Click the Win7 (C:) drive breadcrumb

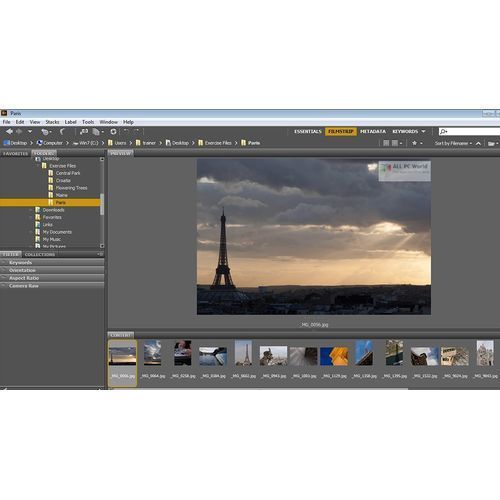pos(85,143)
